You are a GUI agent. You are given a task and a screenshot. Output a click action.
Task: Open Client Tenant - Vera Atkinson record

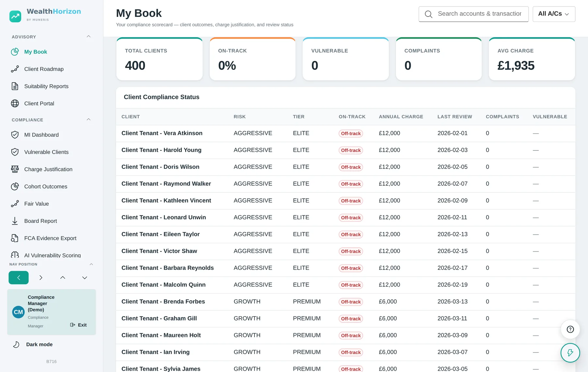[x=162, y=133]
